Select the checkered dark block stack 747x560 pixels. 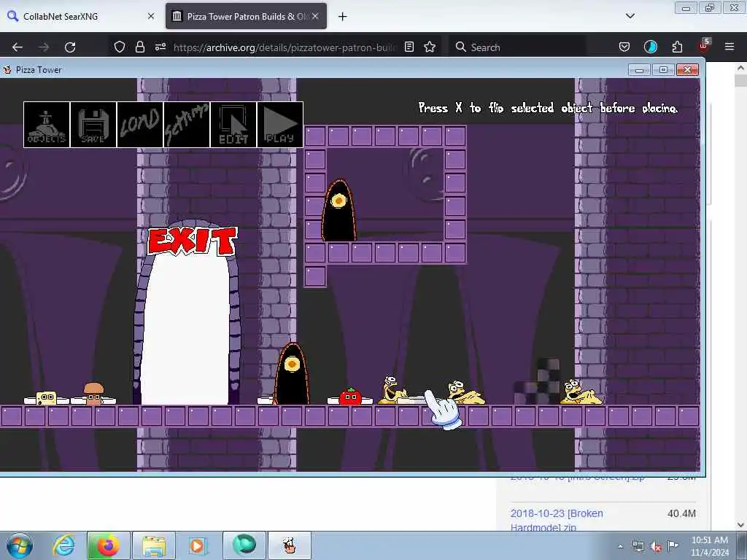(537, 382)
